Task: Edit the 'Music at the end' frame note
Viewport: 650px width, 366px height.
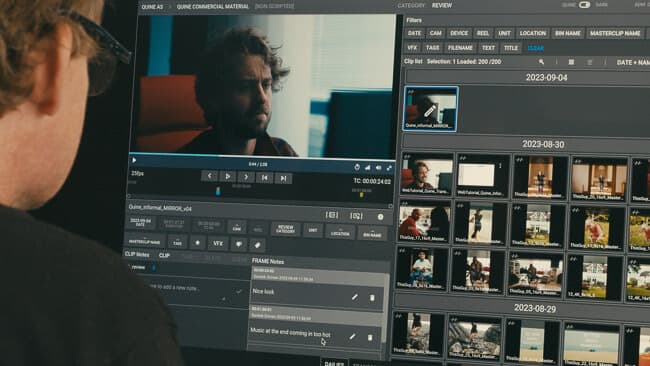Action: tap(352, 337)
